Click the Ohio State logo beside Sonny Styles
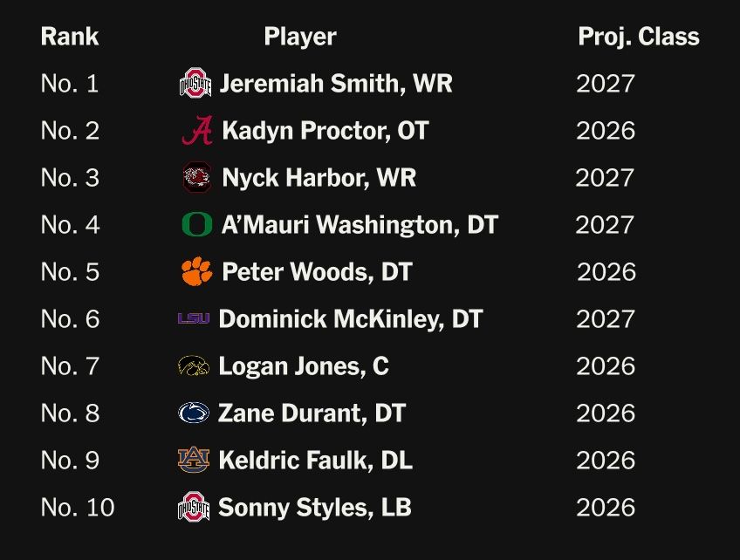740x560 pixels. pos(194,508)
